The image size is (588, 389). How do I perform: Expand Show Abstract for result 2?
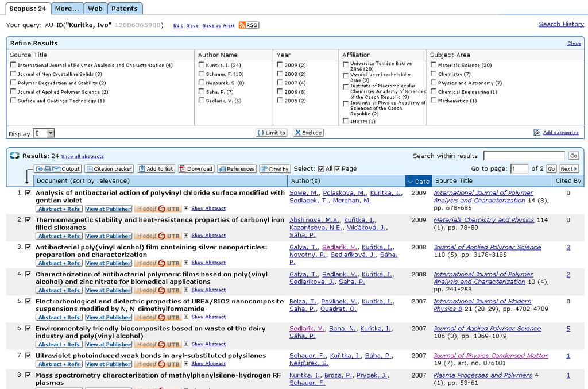click(x=208, y=236)
